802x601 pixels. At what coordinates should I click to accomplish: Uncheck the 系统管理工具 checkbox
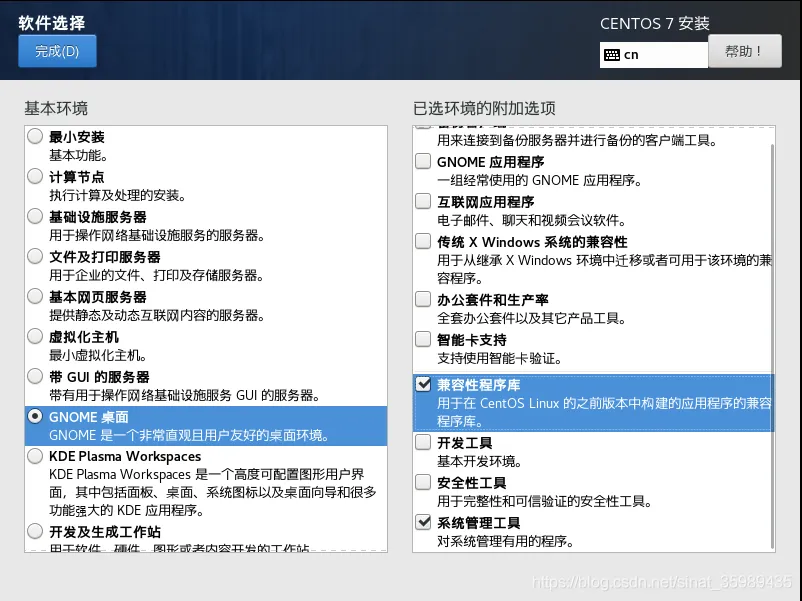pyautogui.click(x=423, y=522)
